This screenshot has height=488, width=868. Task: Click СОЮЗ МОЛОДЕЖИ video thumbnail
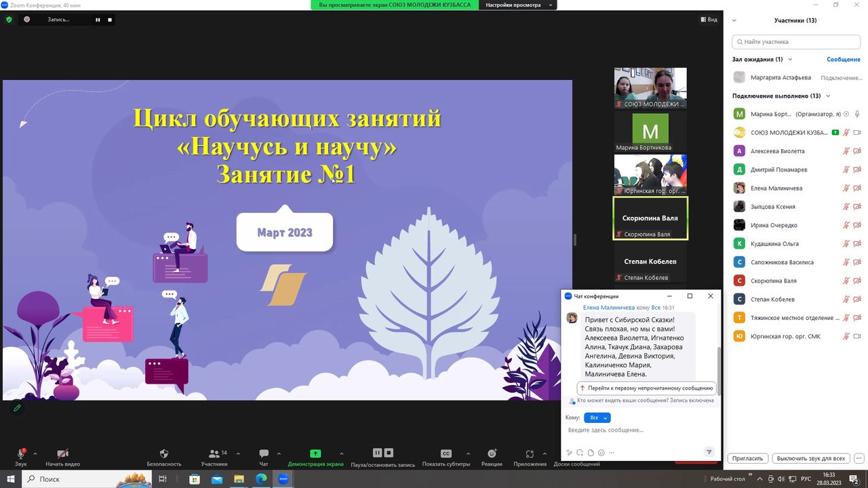[650, 88]
